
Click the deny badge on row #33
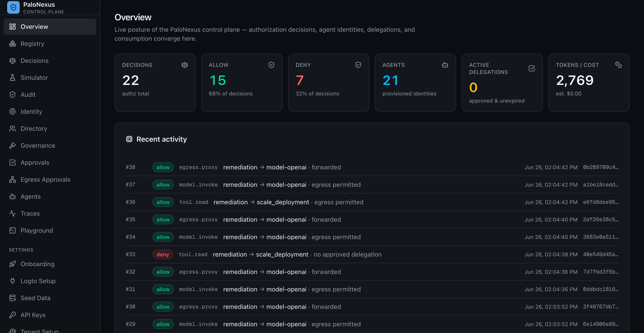coord(163,254)
